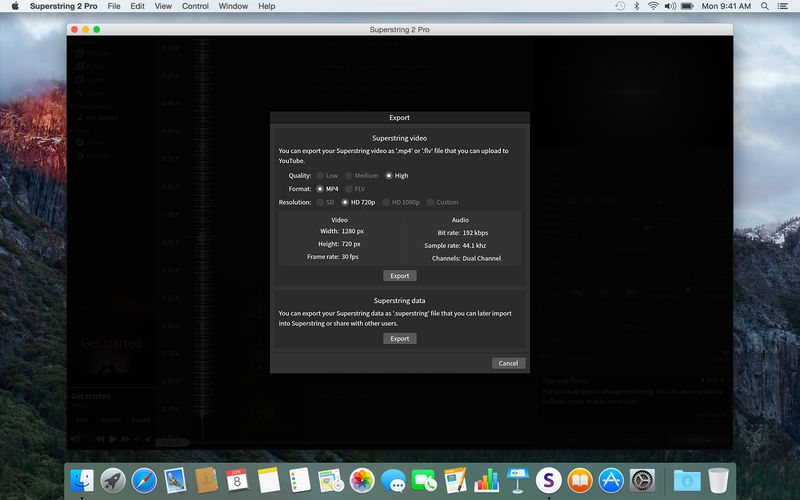Open Downloads folder in dock
The image size is (800, 500).
[687, 480]
